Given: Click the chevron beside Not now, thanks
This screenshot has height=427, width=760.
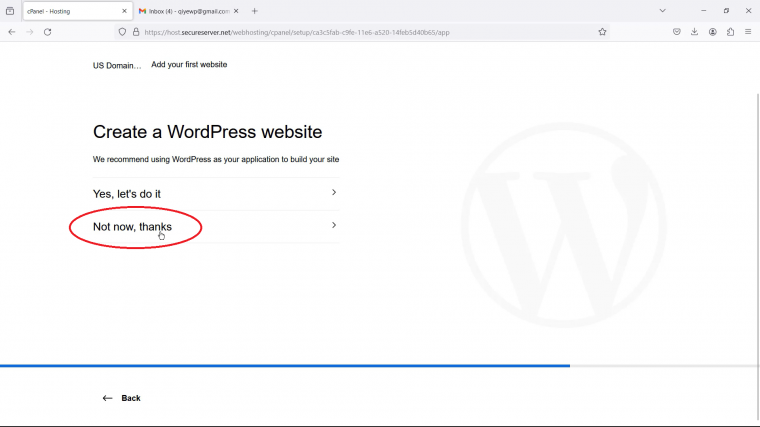Looking at the screenshot, I should click(x=334, y=225).
